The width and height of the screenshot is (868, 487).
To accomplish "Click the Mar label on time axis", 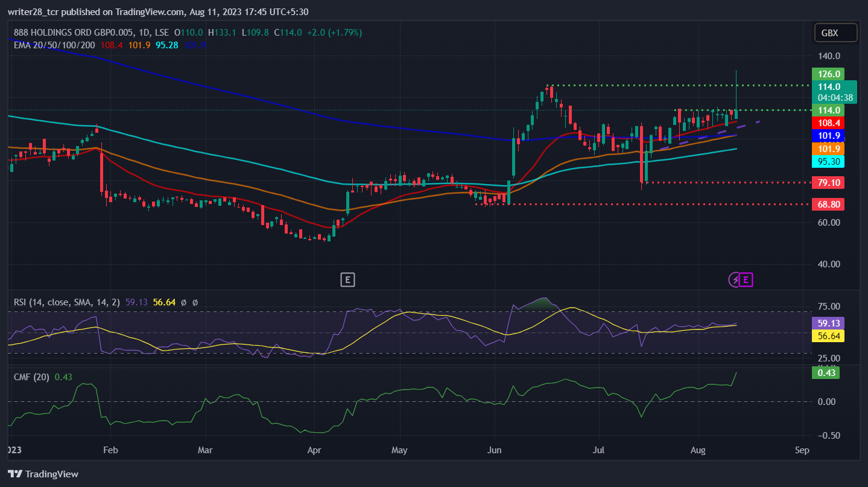I will pyautogui.click(x=206, y=450).
